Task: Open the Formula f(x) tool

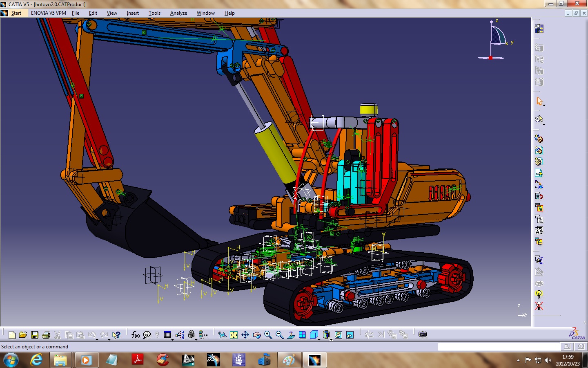Action: 136,335
